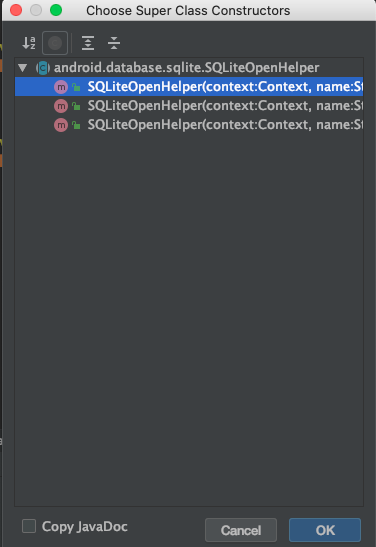The width and height of the screenshot is (376, 547).
Task: Confirm the selection with the OK button
Action: coord(325,530)
